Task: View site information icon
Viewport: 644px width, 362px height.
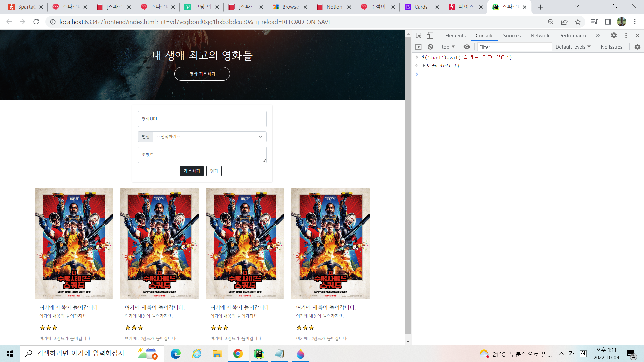Action: click(x=53, y=22)
